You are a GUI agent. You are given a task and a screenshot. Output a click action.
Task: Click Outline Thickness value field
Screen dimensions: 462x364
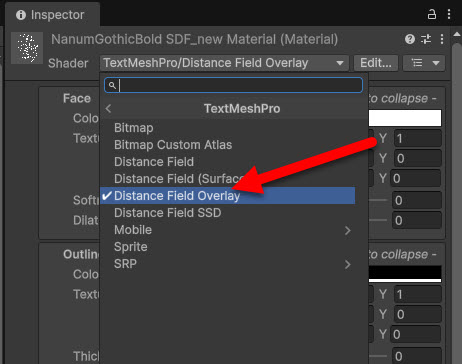(417, 356)
